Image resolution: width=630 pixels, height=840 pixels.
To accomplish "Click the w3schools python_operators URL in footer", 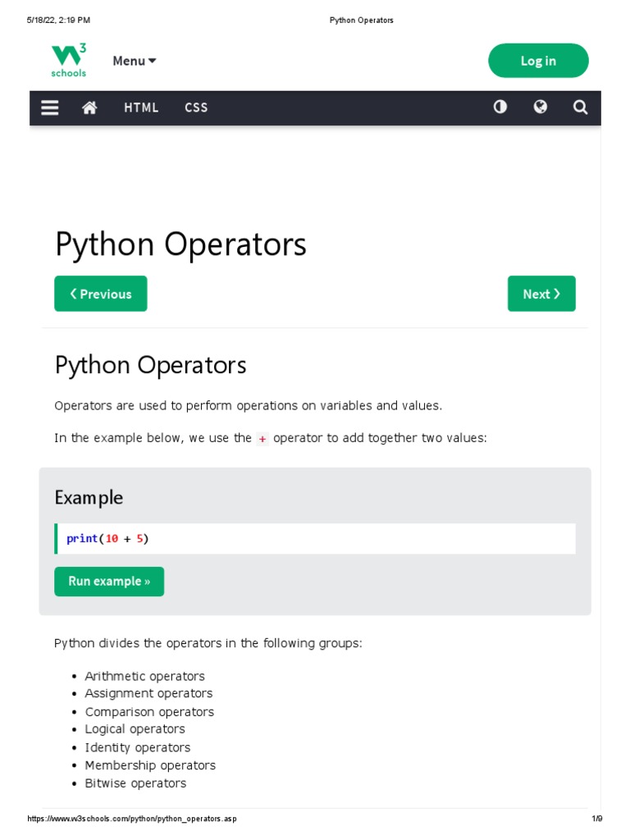I will point(132,819).
